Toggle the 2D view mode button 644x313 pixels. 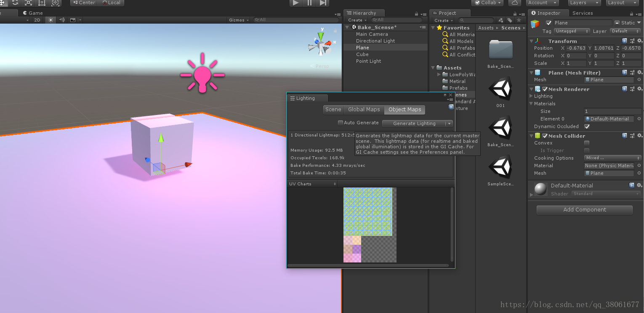(x=37, y=20)
